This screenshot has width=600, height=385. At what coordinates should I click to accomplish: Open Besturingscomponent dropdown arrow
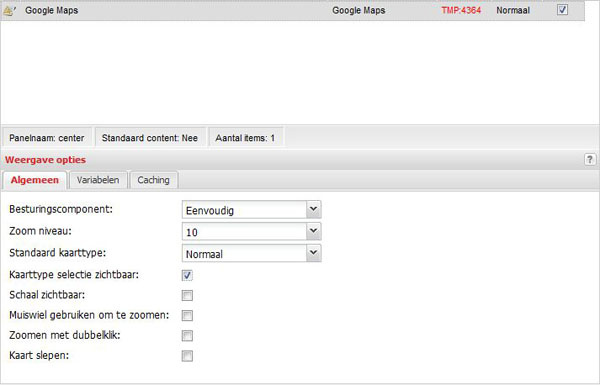(313, 209)
